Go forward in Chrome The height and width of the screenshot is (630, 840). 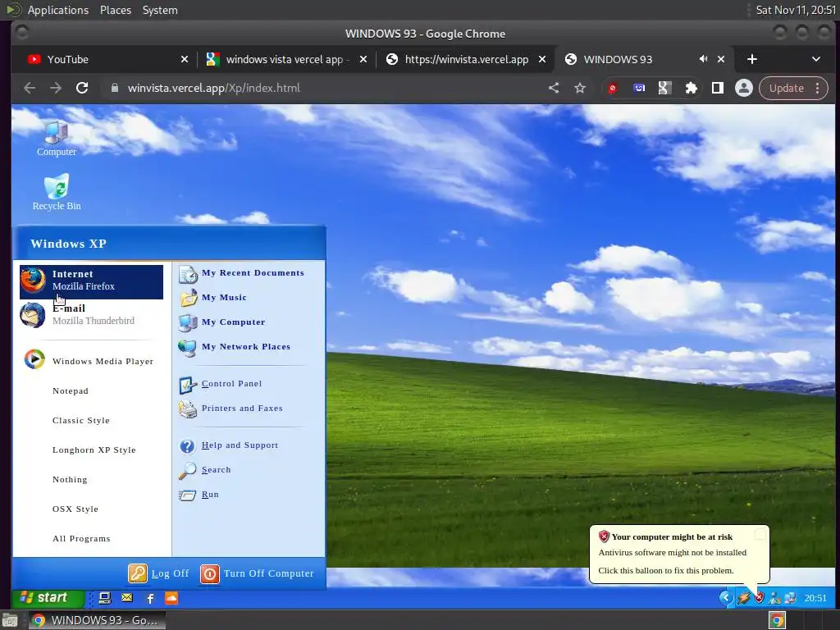(56, 88)
